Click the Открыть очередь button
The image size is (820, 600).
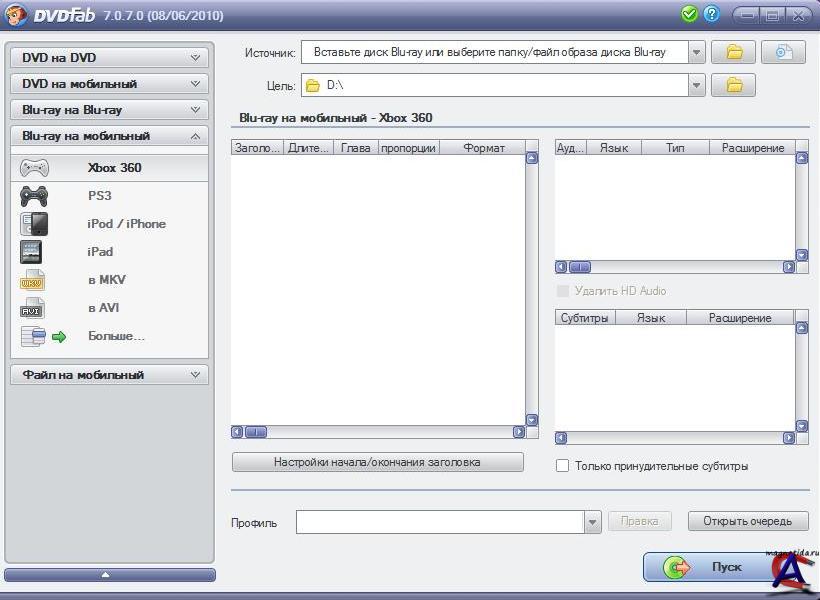pos(747,521)
